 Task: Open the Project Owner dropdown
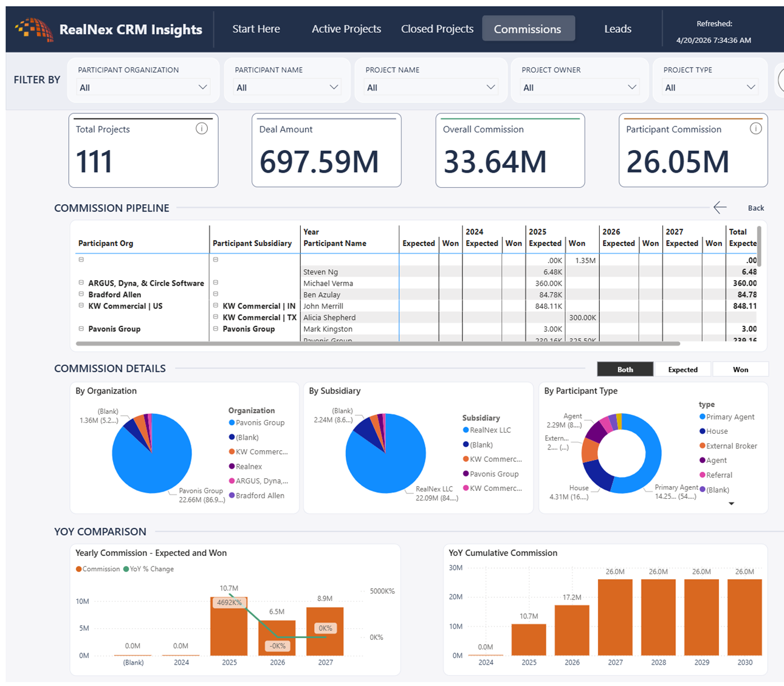pos(580,87)
